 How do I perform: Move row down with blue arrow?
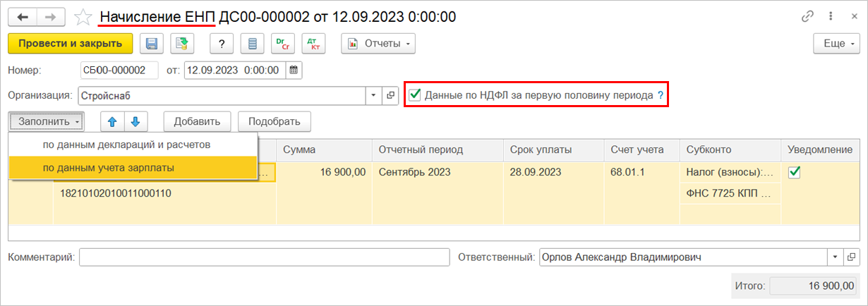135,121
